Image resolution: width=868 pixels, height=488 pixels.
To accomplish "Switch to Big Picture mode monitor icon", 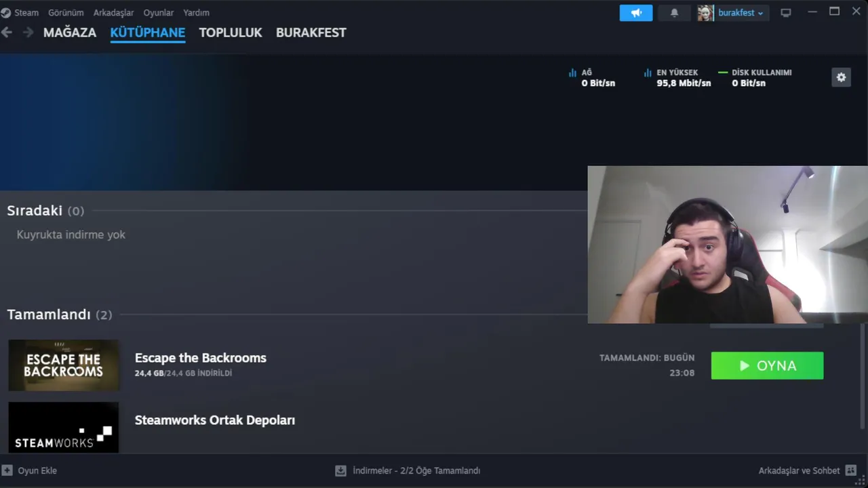I will 786,13.
